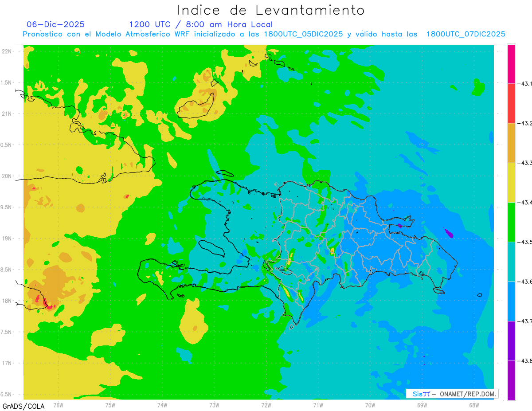This screenshot has height=411, width=532.
Task: Click the '70W' longitude axis label
Action: tap(370, 405)
